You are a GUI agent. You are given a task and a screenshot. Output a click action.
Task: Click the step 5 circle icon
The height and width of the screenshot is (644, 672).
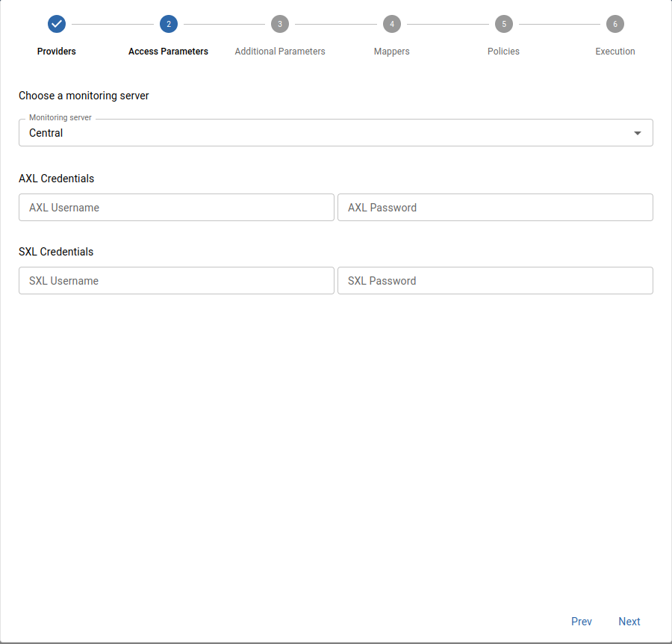504,24
